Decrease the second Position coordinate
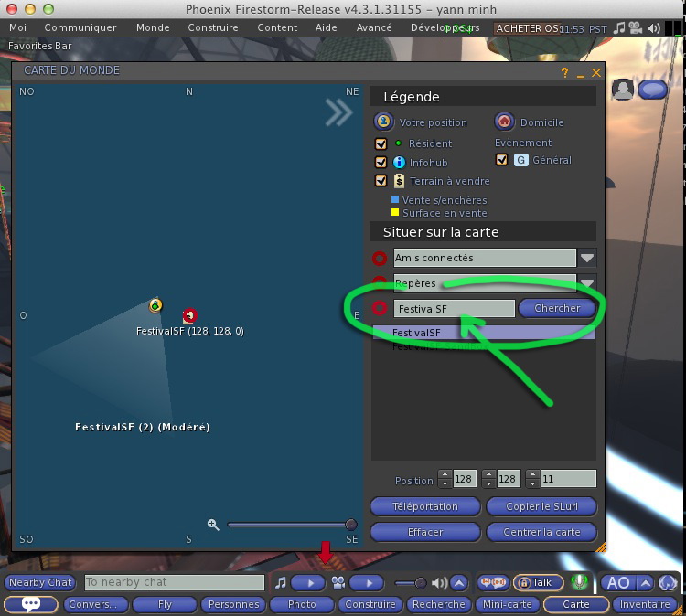686x616 pixels. pyautogui.click(x=488, y=483)
